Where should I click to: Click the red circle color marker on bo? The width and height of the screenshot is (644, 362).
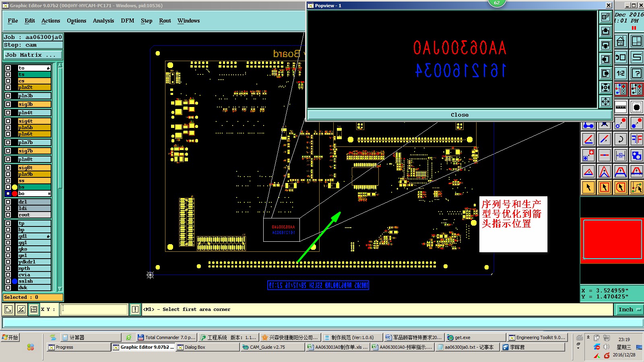click(x=15, y=193)
